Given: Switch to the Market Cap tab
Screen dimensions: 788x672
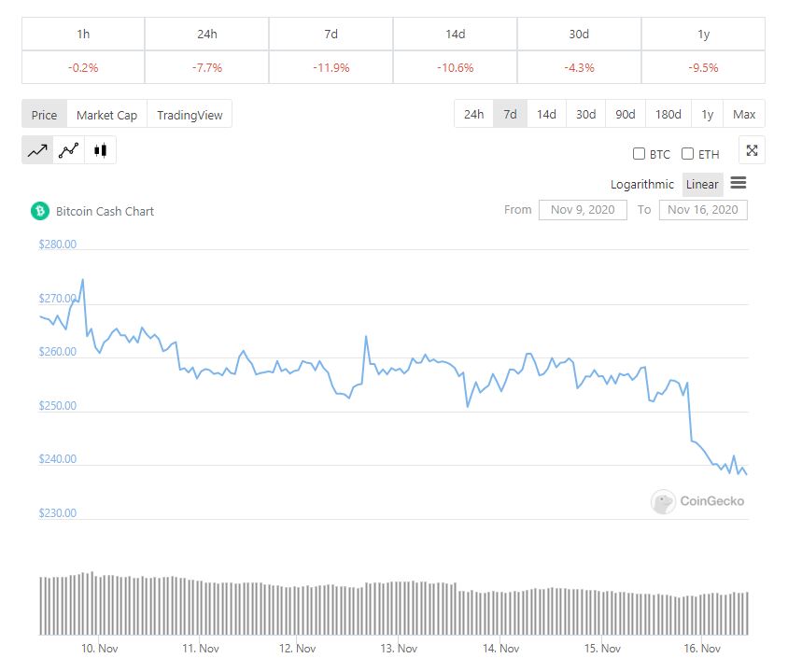Looking at the screenshot, I should [x=106, y=115].
